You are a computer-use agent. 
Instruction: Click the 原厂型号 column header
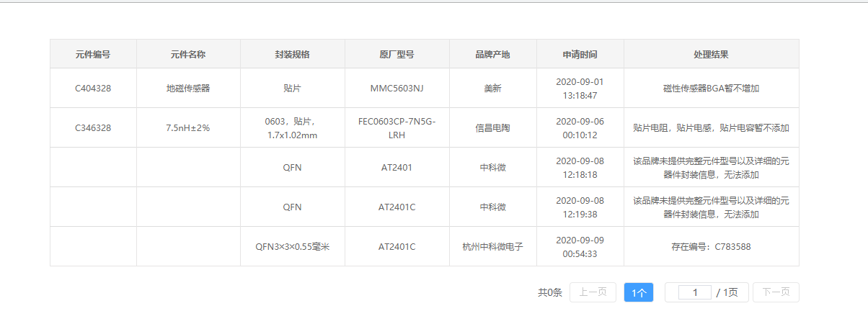pyautogui.click(x=397, y=54)
